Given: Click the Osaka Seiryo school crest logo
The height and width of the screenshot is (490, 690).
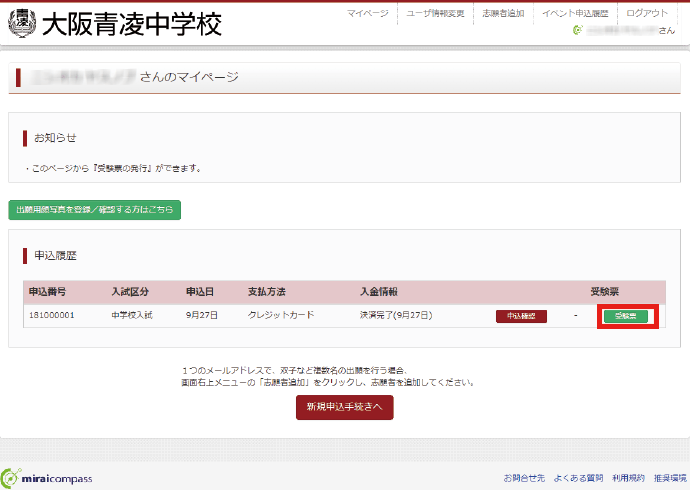Looking at the screenshot, I should click(22, 23).
